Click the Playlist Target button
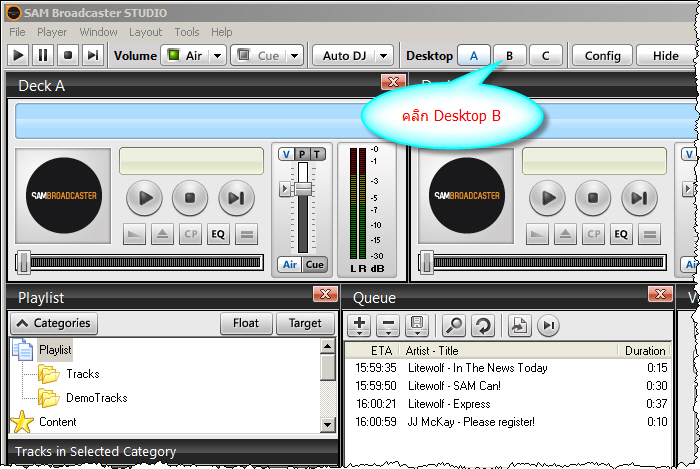 point(305,323)
